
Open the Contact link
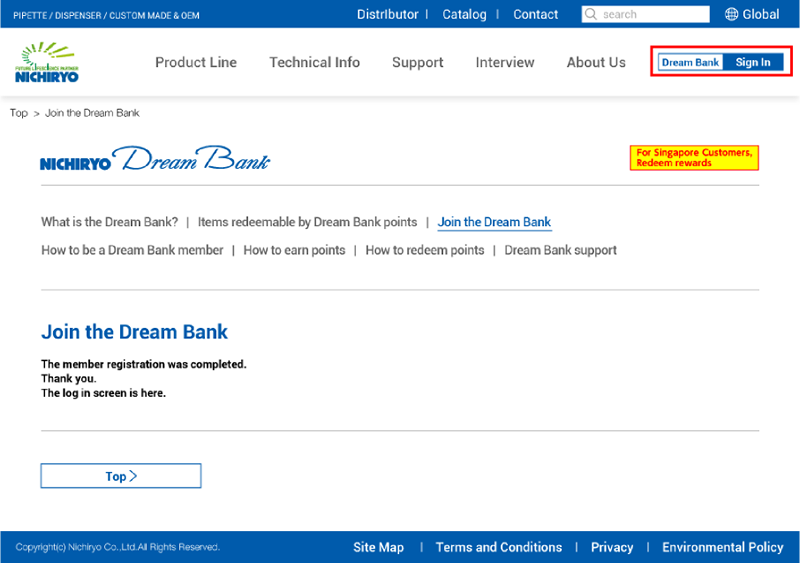pyautogui.click(x=535, y=14)
